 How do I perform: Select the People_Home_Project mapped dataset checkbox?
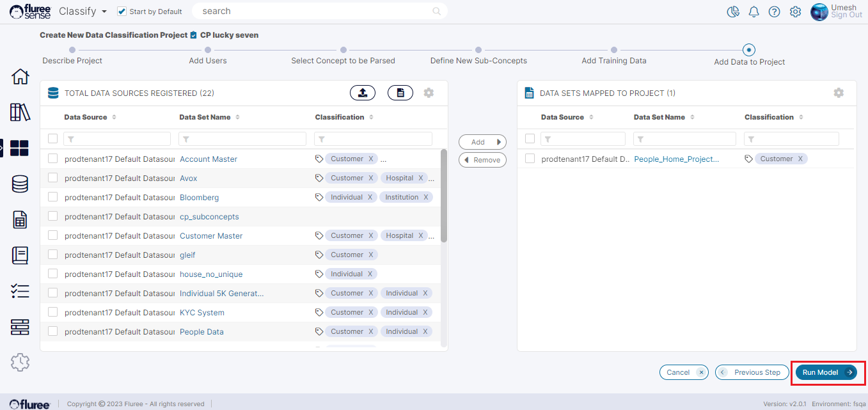click(x=530, y=159)
